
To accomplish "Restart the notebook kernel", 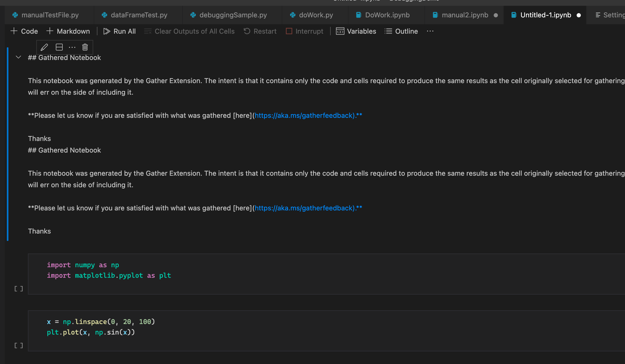I will [260, 31].
